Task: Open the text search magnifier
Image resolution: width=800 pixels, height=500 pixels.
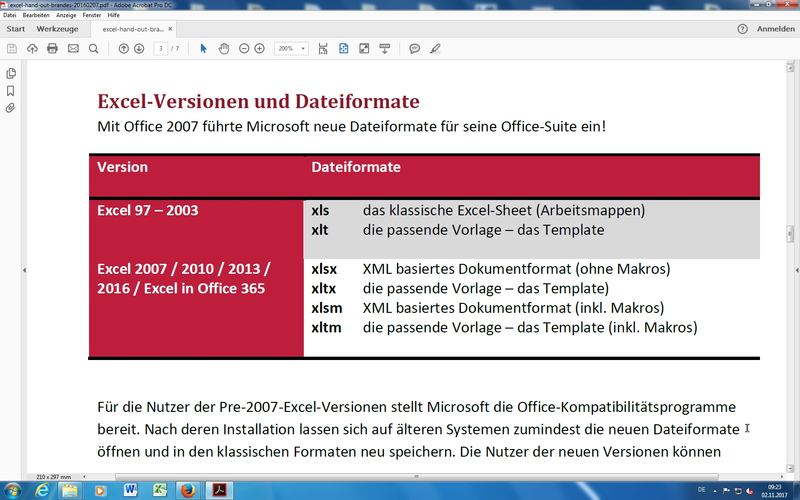Action: (x=93, y=48)
